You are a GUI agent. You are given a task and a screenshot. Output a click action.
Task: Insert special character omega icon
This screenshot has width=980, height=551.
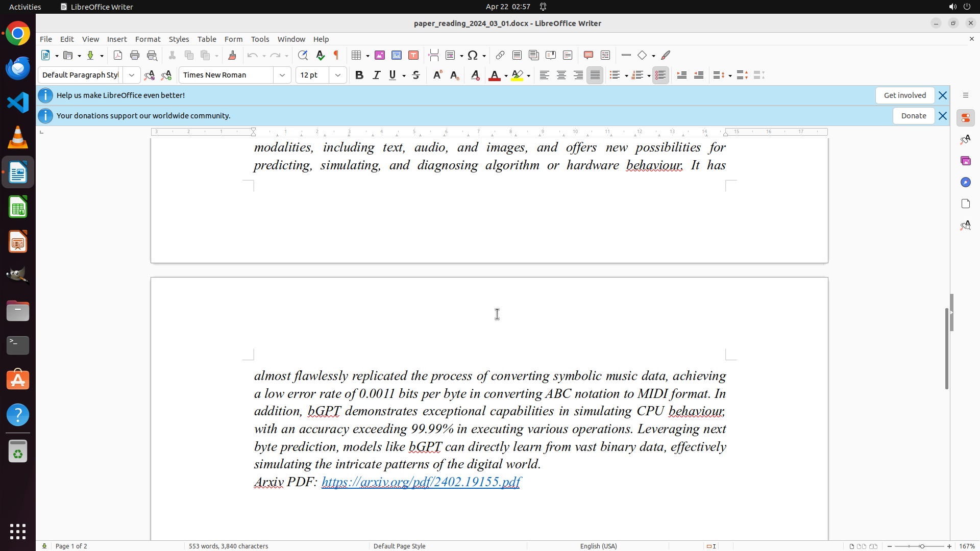pos(473,55)
